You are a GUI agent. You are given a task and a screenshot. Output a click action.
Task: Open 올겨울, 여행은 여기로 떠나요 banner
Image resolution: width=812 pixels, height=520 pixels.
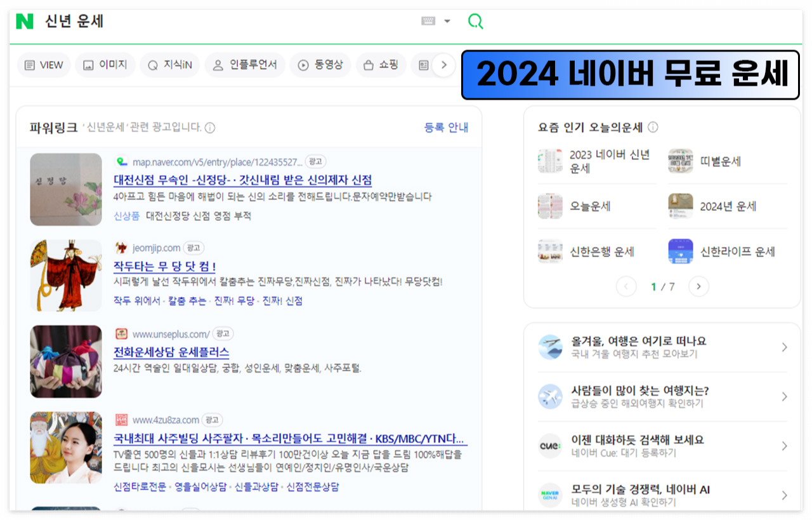tap(663, 347)
